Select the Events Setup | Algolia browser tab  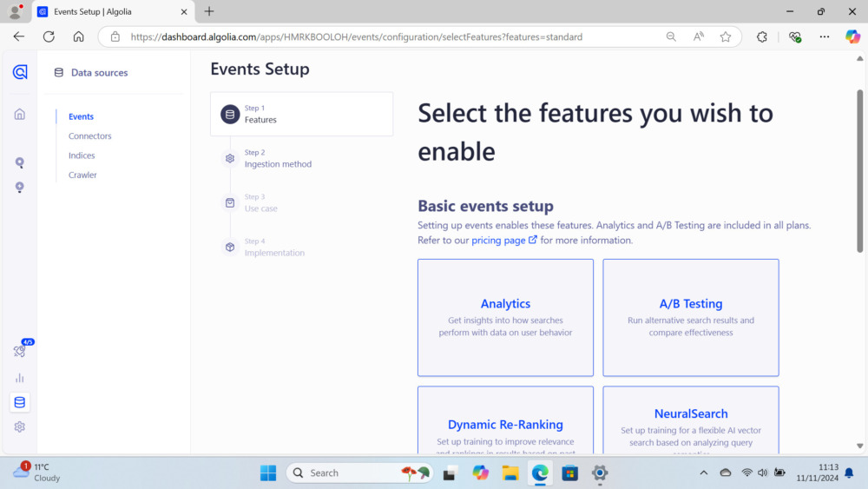click(113, 11)
